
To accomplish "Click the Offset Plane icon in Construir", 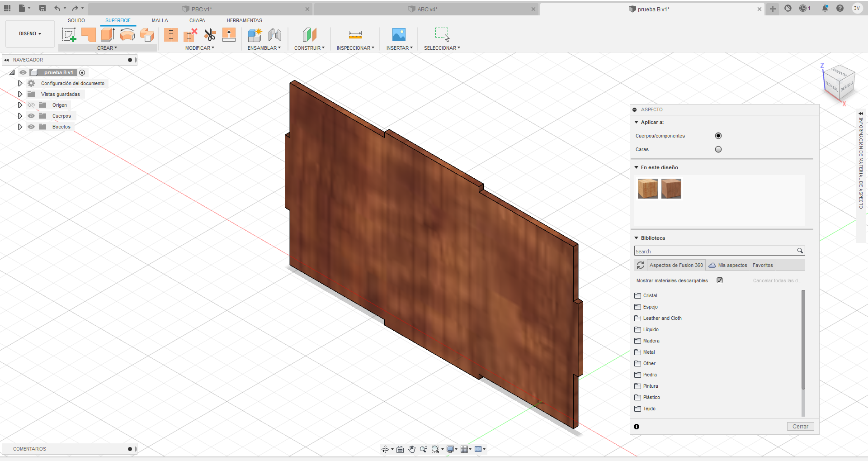I will click(310, 35).
